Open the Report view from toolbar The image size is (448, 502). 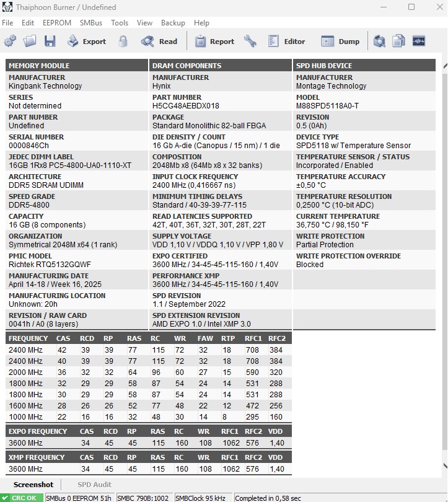(x=215, y=42)
